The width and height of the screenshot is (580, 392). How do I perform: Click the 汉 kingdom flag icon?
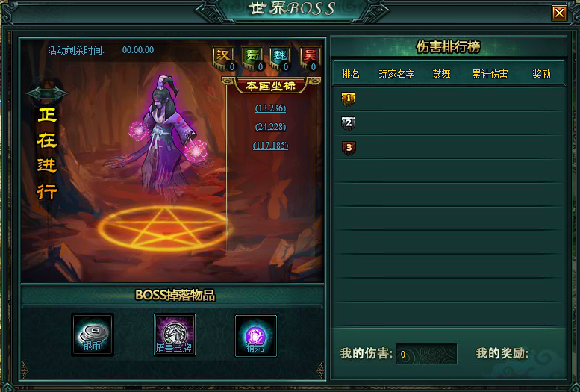click(224, 57)
